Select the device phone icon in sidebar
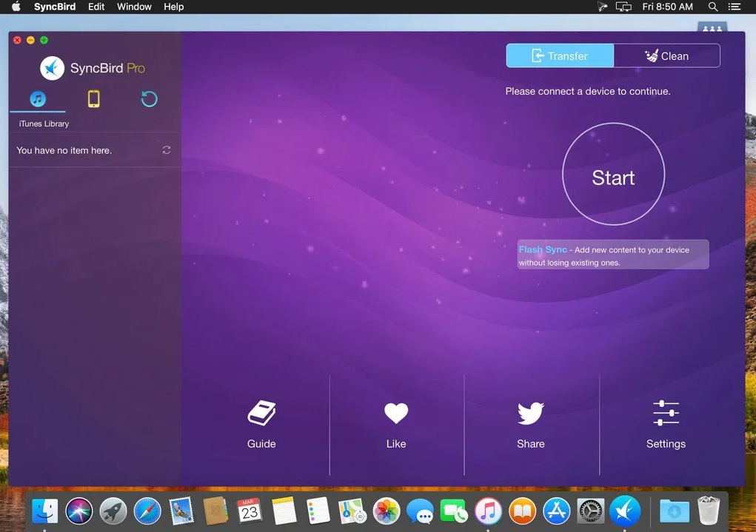 pyautogui.click(x=94, y=98)
